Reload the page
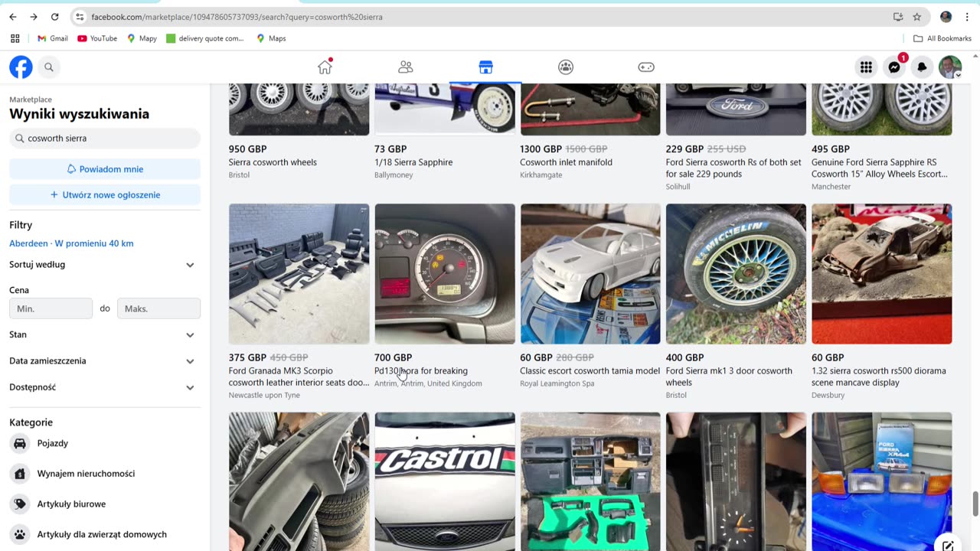This screenshot has width=980, height=551. 55,17
